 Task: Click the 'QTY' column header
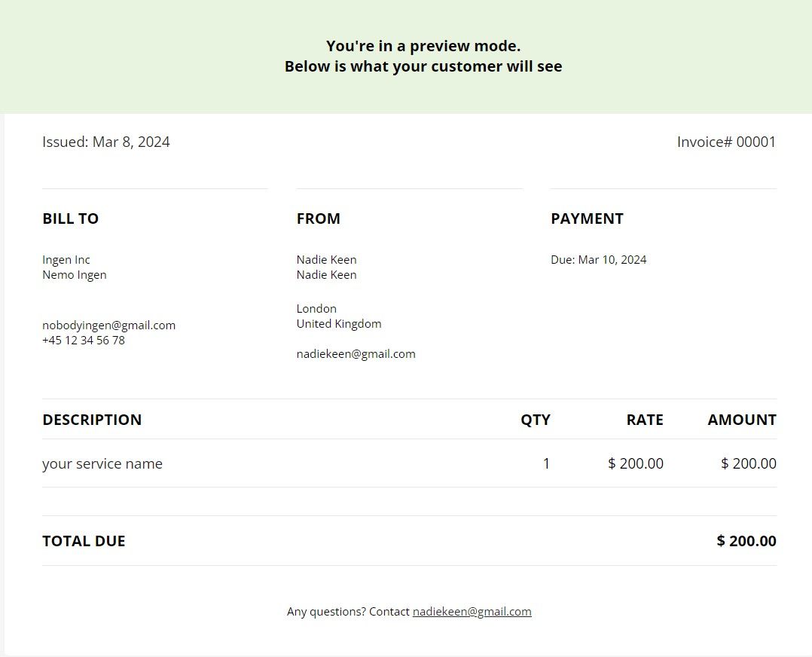(x=536, y=420)
